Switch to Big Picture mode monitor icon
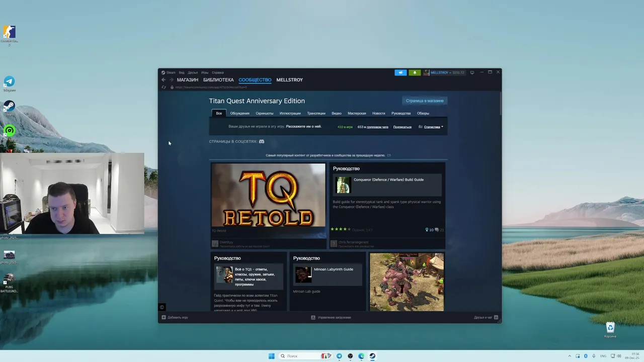Screen dimensions: 644x362 [472, 72]
